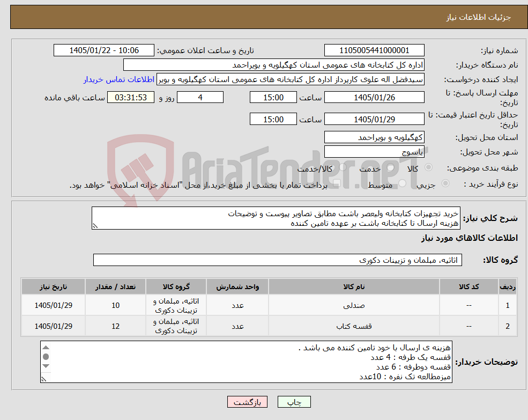Click the response deadline date 1405/01/26

pos(374,98)
